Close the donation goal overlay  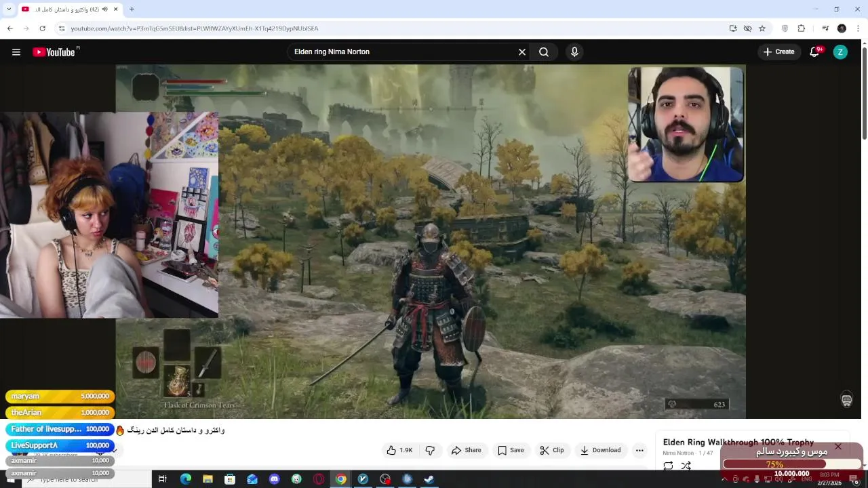tap(838, 447)
